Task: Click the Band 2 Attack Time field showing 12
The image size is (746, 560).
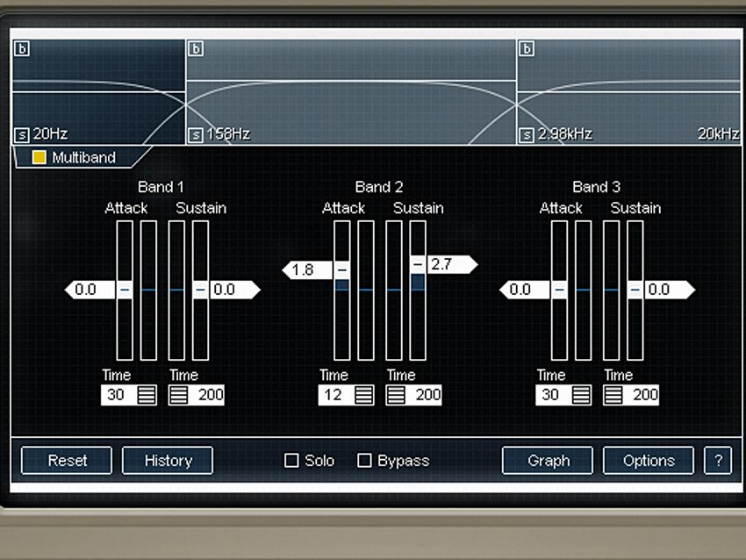Action: [332, 395]
